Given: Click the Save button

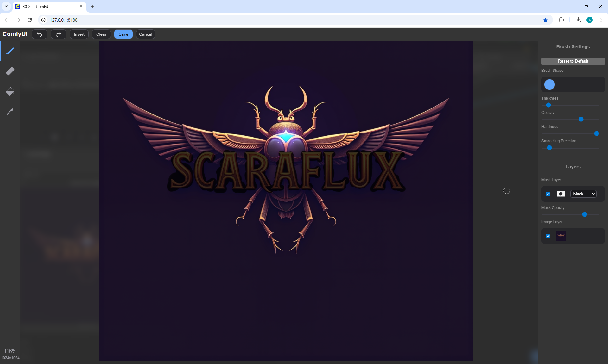Looking at the screenshot, I should pyautogui.click(x=123, y=34).
